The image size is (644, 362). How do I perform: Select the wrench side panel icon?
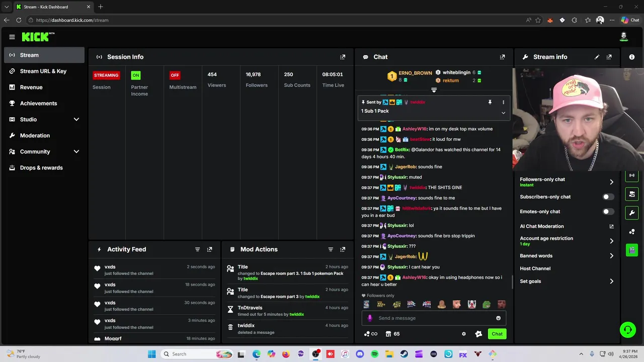pyautogui.click(x=632, y=213)
